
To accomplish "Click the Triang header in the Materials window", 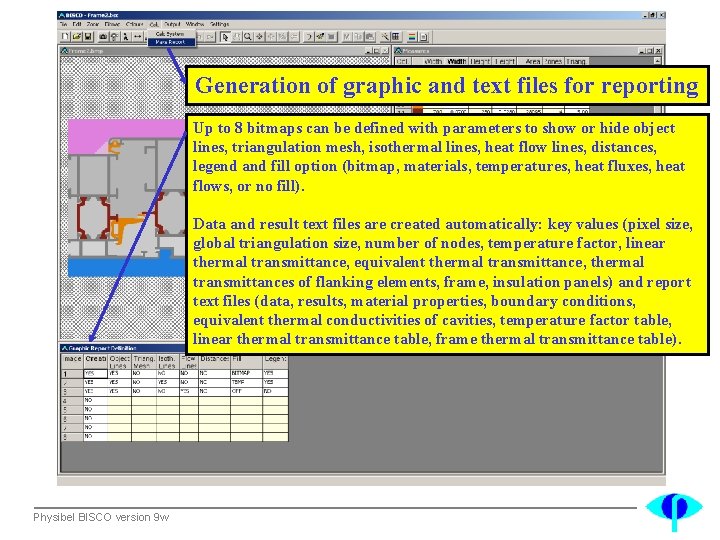I will coord(576,61).
